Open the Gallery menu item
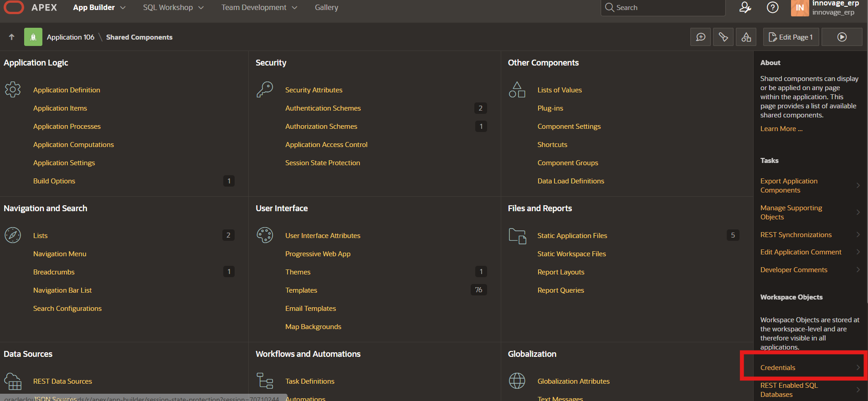 point(326,7)
